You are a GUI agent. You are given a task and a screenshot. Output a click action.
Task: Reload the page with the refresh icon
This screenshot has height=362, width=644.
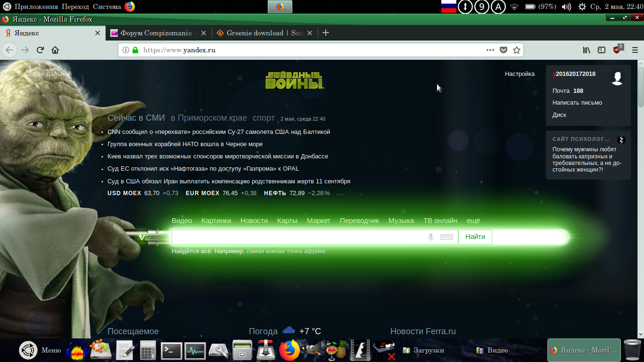(41, 50)
